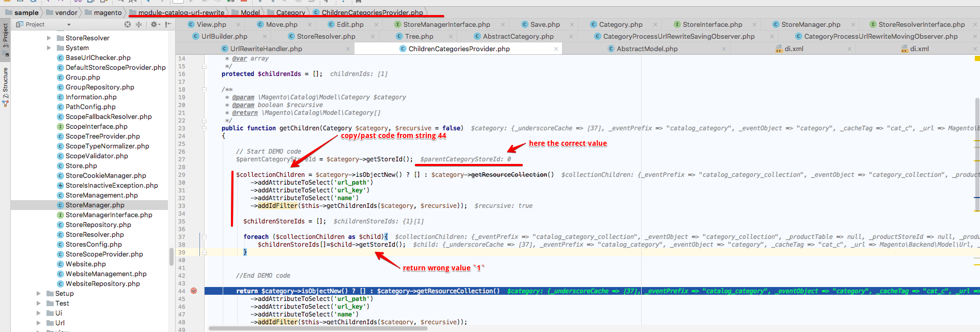Close the Move.php tab

pos(310,24)
